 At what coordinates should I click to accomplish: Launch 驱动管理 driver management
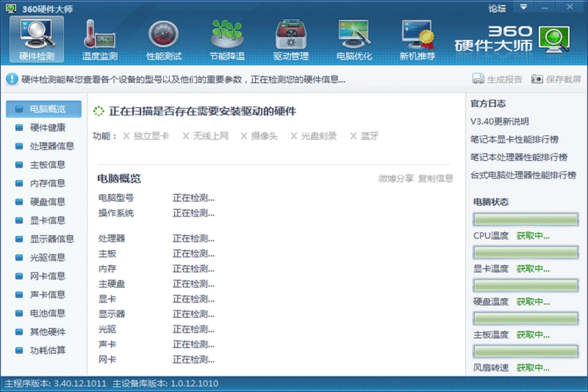coord(290,38)
